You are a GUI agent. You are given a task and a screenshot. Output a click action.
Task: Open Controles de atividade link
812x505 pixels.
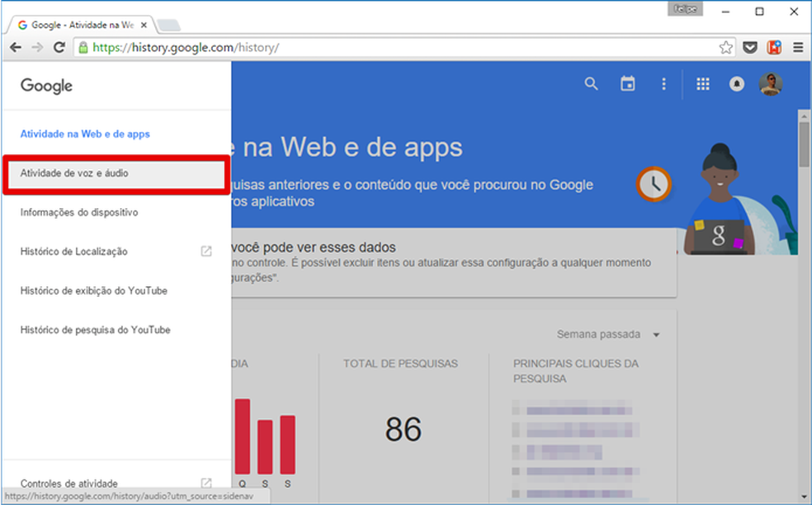pos(68,484)
